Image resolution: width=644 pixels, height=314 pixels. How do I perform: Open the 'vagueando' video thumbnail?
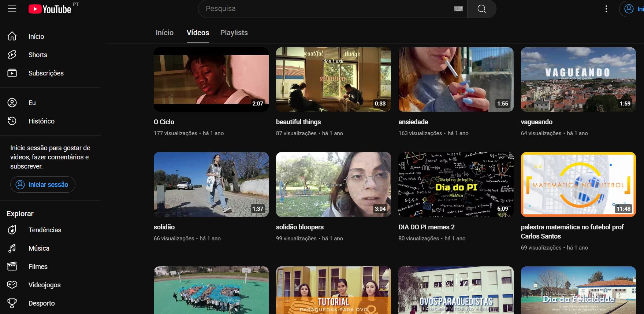[x=578, y=80]
